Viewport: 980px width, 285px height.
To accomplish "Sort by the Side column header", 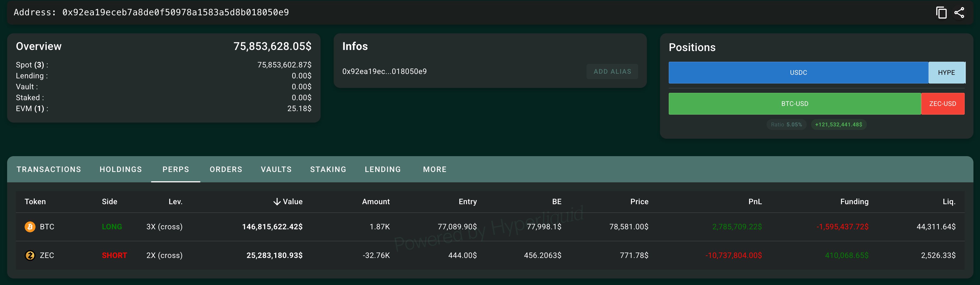I will (110, 201).
